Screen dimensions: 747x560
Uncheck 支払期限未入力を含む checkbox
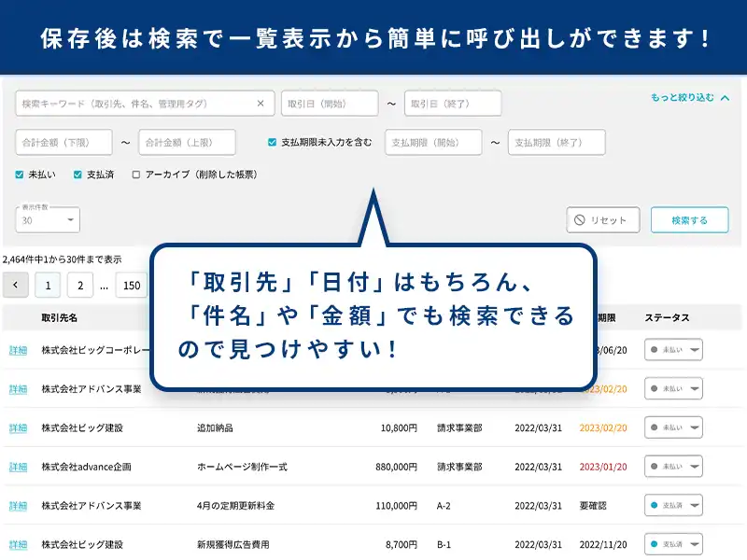point(272,143)
